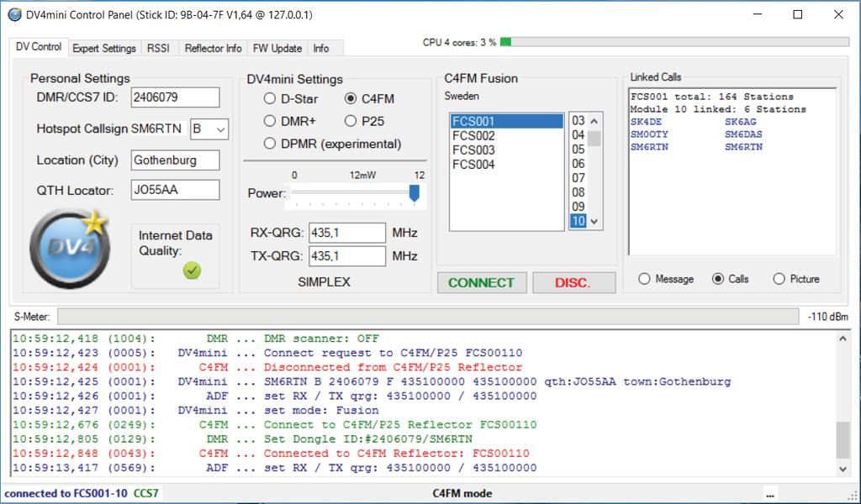Viewport: 861px width, 504px height.
Task: Choose the Calls display option
Action: (x=718, y=279)
